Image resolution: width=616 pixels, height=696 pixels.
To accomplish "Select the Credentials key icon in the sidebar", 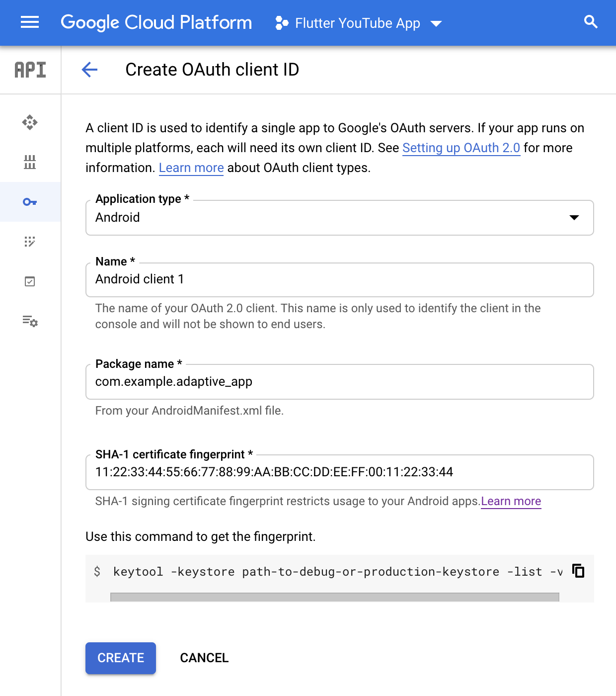I will (x=30, y=202).
